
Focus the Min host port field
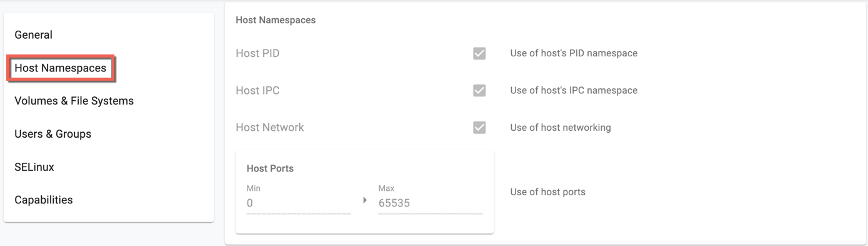click(299, 203)
